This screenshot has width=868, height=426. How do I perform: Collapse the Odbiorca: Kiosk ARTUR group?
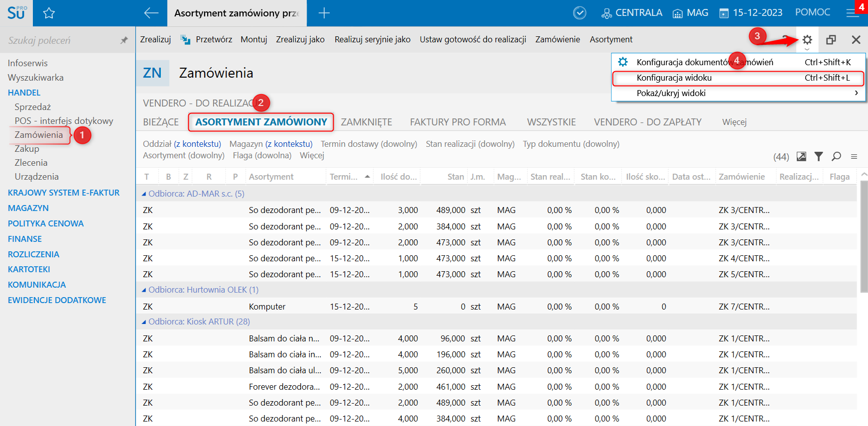[x=144, y=322]
